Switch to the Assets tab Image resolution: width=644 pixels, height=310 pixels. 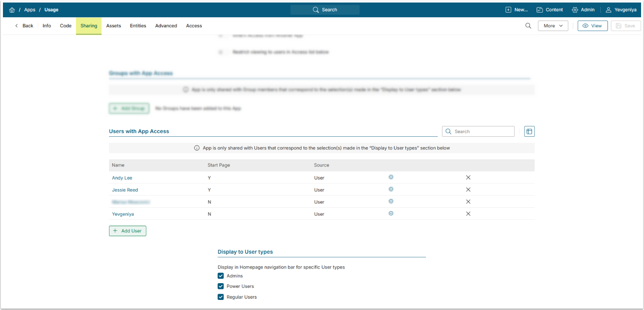[114, 26]
